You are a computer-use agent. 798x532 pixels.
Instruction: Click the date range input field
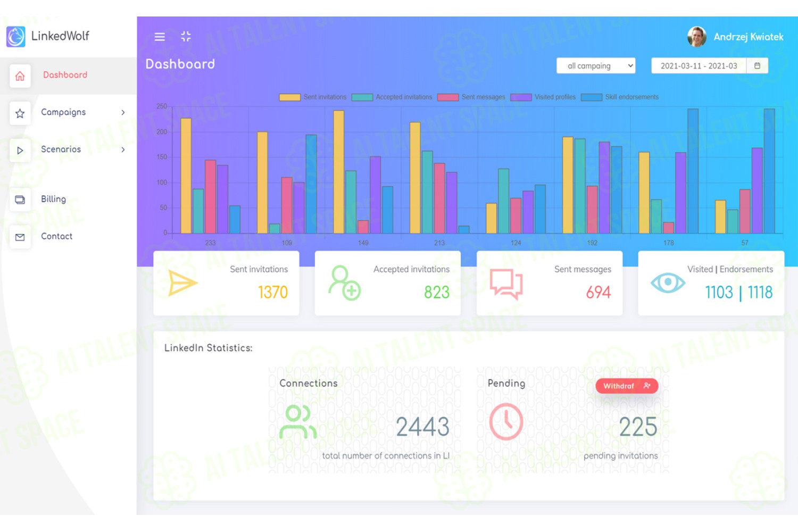tap(699, 66)
